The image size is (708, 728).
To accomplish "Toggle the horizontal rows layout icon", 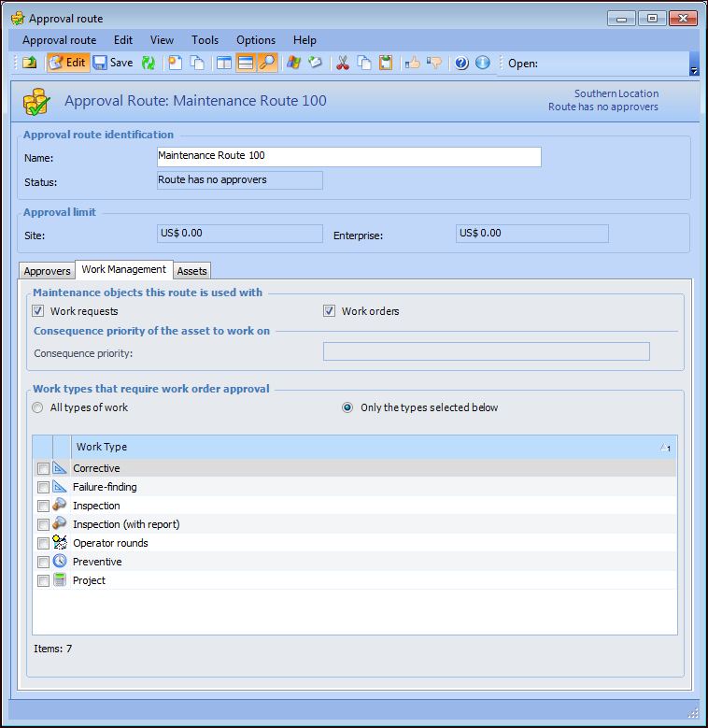I will [x=246, y=63].
